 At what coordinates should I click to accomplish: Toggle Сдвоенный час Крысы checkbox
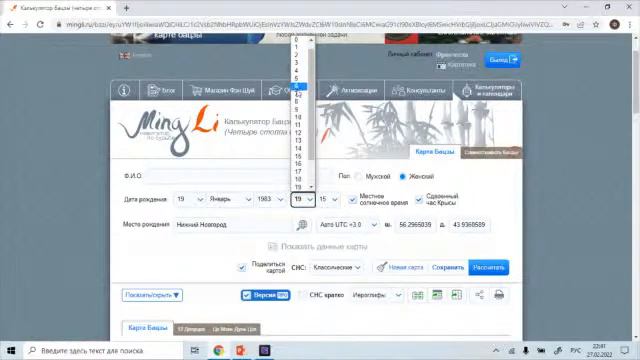419,200
